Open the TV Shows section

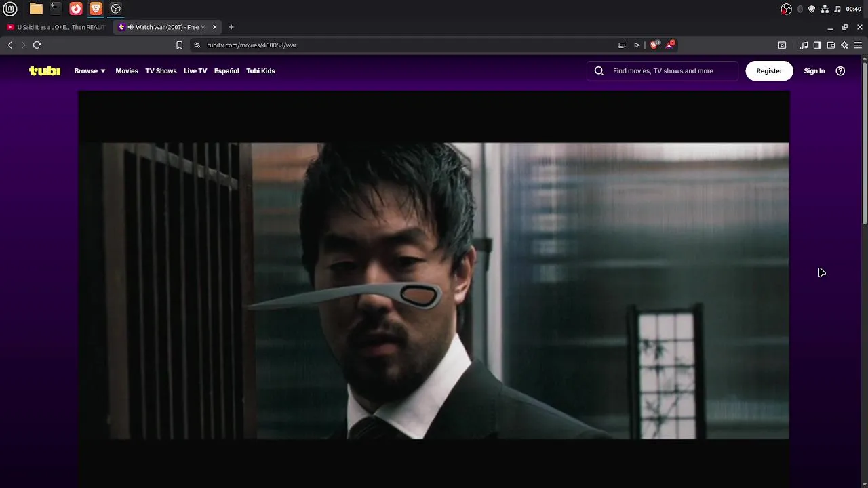pyautogui.click(x=161, y=70)
